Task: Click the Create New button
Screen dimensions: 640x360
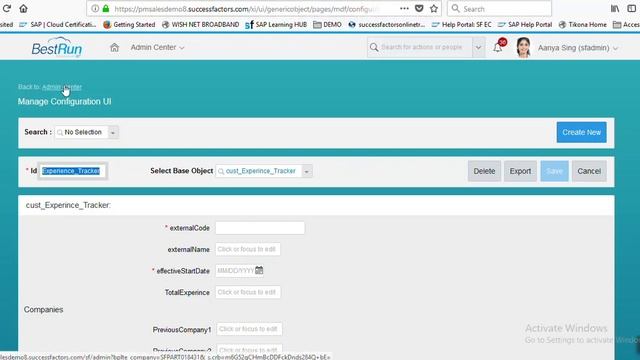Action: click(x=581, y=132)
